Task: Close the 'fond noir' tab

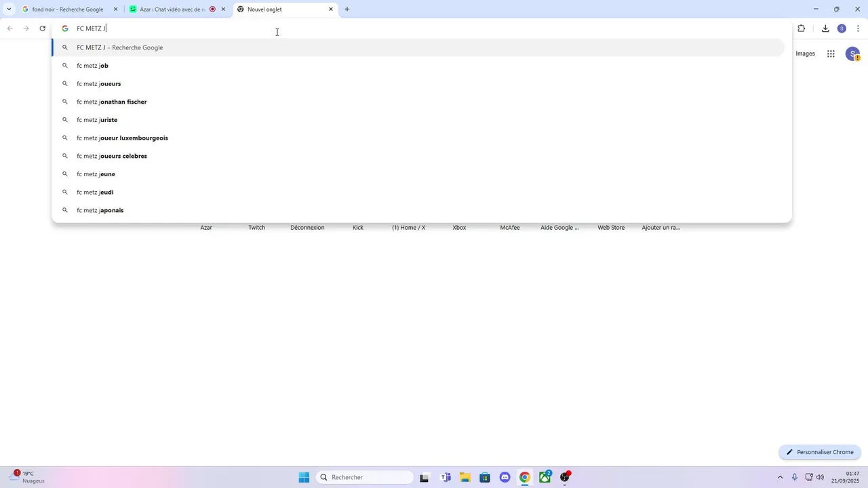Action: [115, 9]
